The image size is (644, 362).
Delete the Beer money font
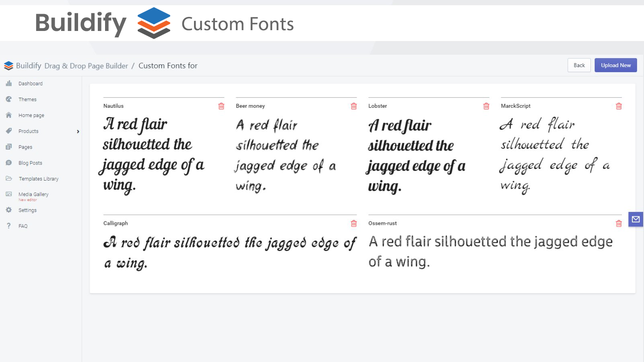354,106
